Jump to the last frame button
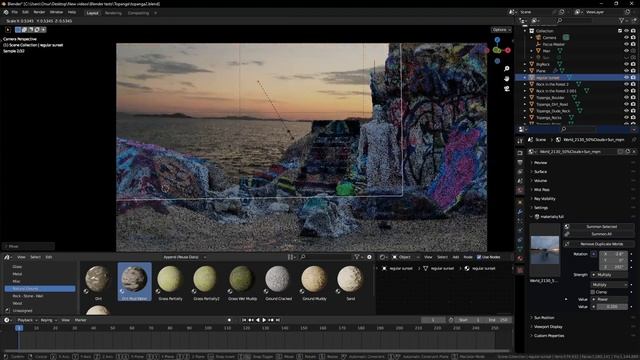 pyautogui.click(x=278, y=320)
